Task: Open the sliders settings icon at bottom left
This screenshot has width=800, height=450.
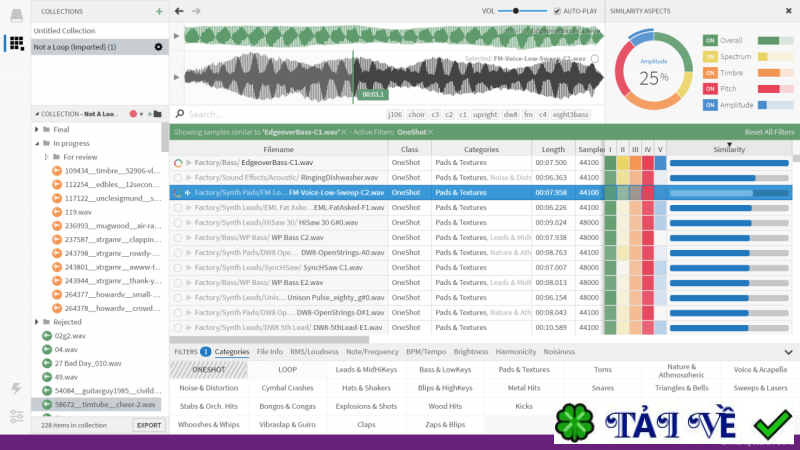Action: [x=15, y=416]
